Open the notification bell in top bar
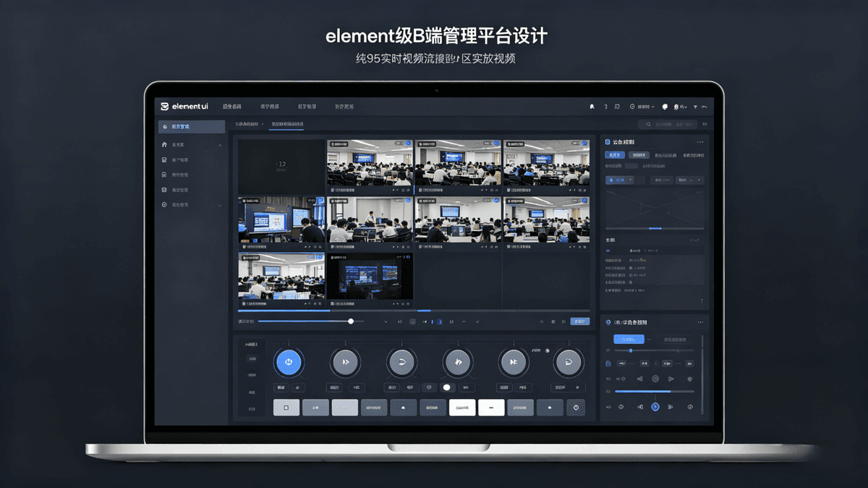Image resolution: width=868 pixels, height=488 pixels. pos(592,106)
